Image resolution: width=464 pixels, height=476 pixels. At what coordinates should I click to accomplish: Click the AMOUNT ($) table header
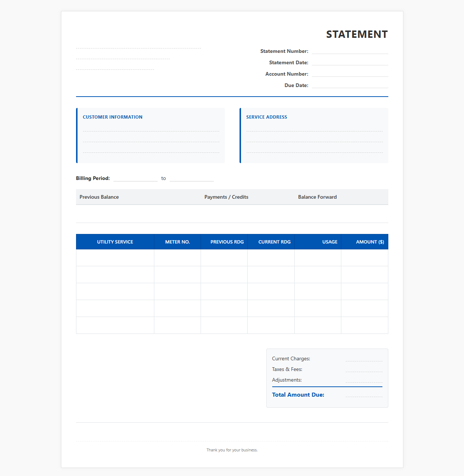point(364,242)
